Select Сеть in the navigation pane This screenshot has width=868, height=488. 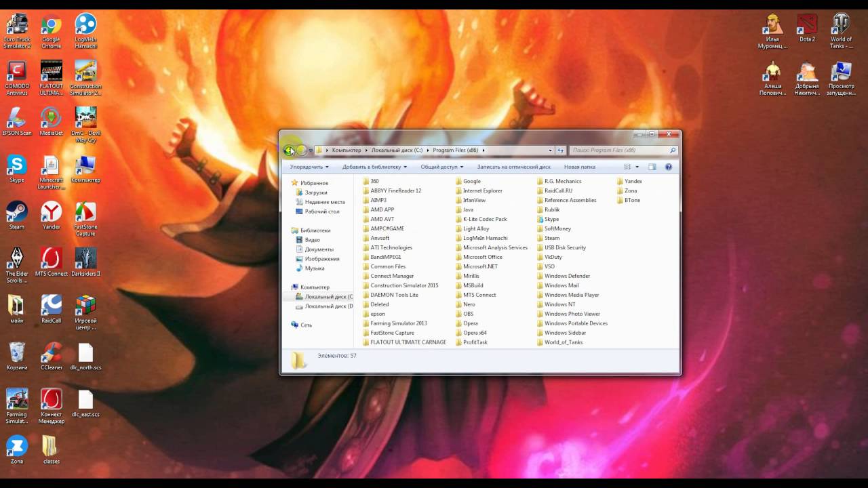click(302, 325)
